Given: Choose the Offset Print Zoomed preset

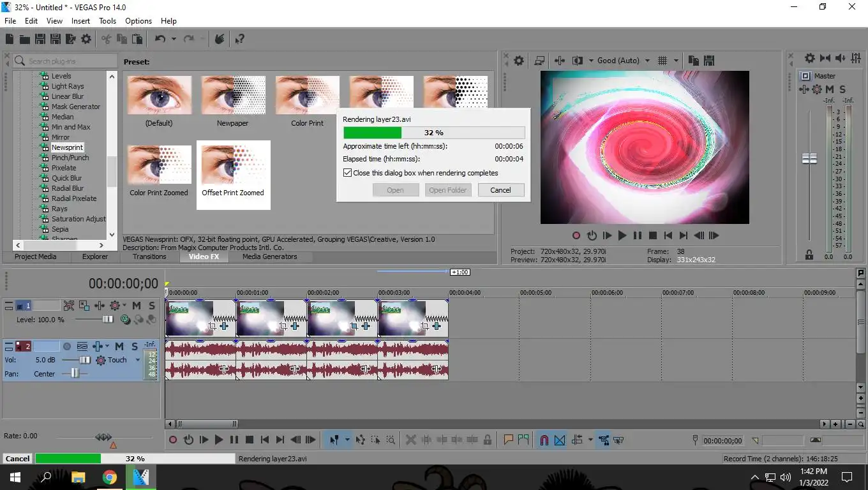Looking at the screenshot, I should [x=233, y=175].
